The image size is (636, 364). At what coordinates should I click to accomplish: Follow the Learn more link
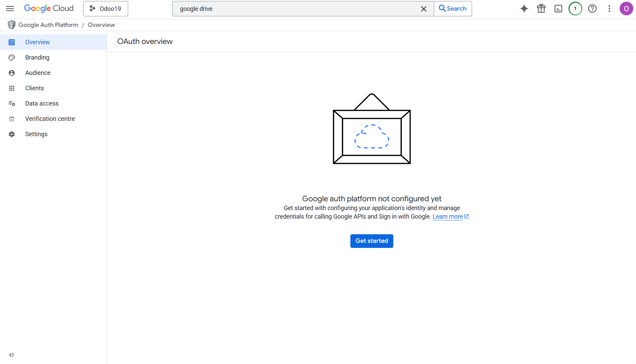tap(448, 217)
